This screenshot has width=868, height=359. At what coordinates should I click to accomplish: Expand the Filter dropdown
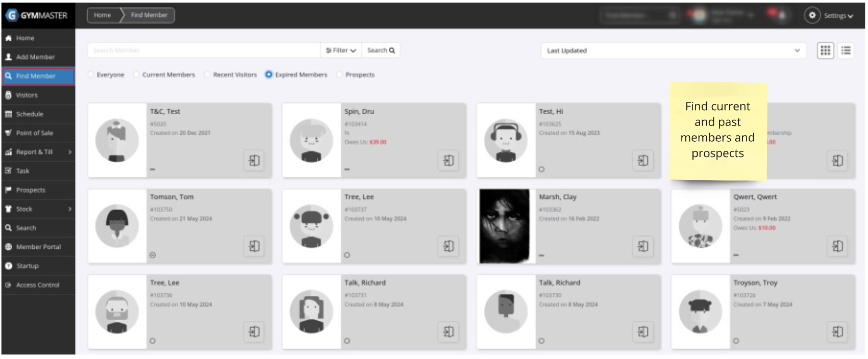pyautogui.click(x=341, y=50)
